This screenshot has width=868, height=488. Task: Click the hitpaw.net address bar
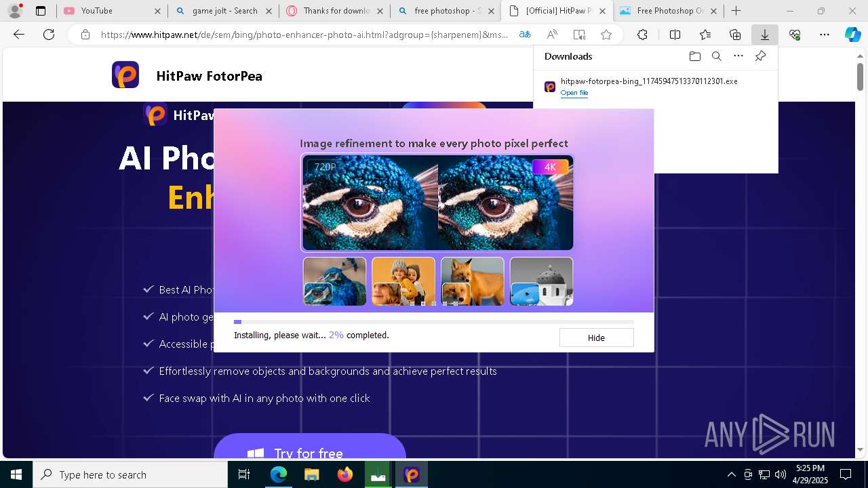[x=304, y=35]
